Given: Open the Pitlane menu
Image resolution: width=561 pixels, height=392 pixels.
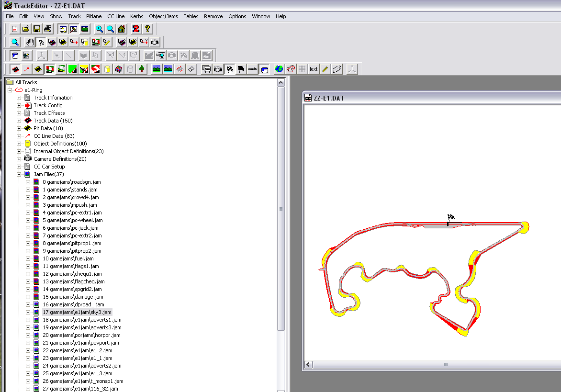Looking at the screenshot, I should 94,16.
